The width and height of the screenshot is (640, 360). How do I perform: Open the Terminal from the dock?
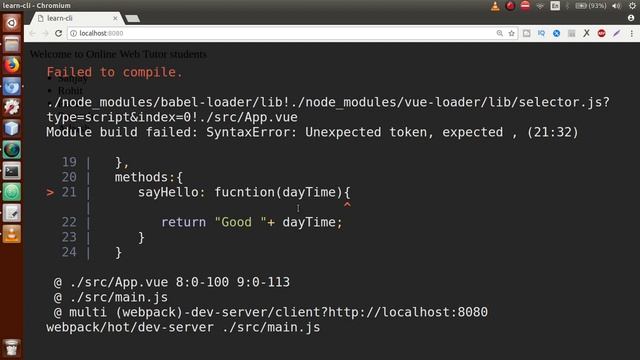(12, 171)
